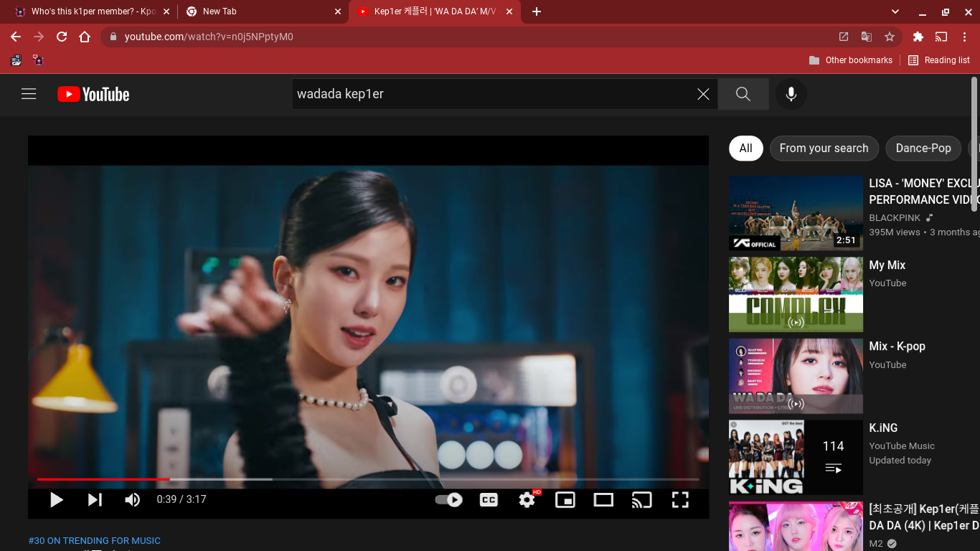Skip to next video
Screen dimensions: 980x551
pyautogui.click(x=95, y=499)
